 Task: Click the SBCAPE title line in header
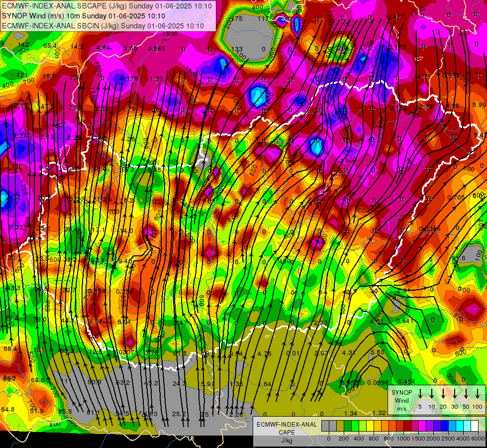tap(107, 6)
